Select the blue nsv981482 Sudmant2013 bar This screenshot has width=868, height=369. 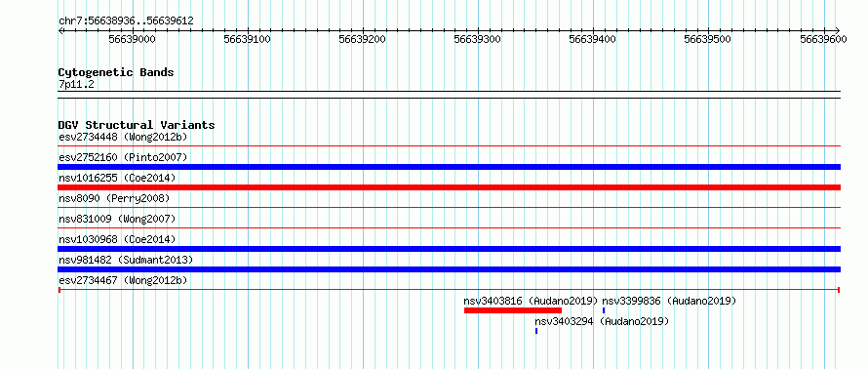click(449, 269)
